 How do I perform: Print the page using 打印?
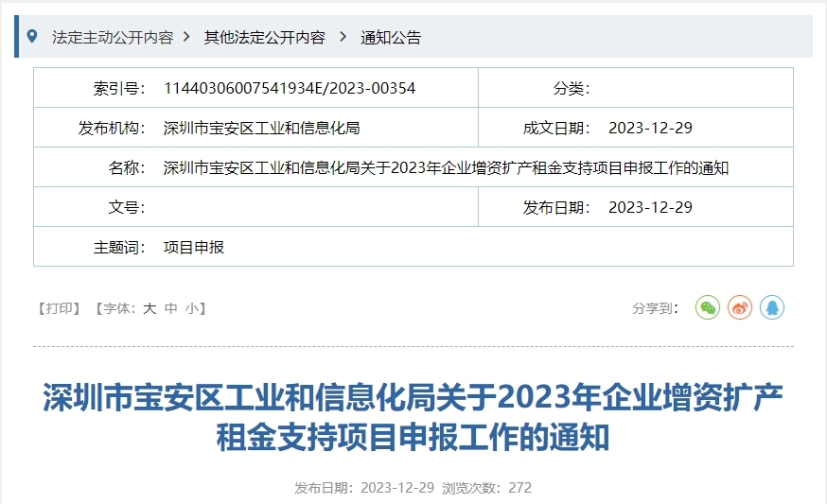59,308
